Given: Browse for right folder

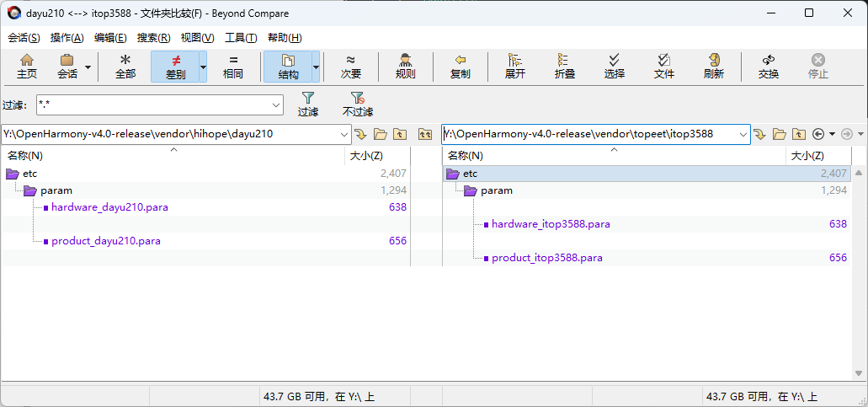Looking at the screenshot, I should (x=780, y=134).
